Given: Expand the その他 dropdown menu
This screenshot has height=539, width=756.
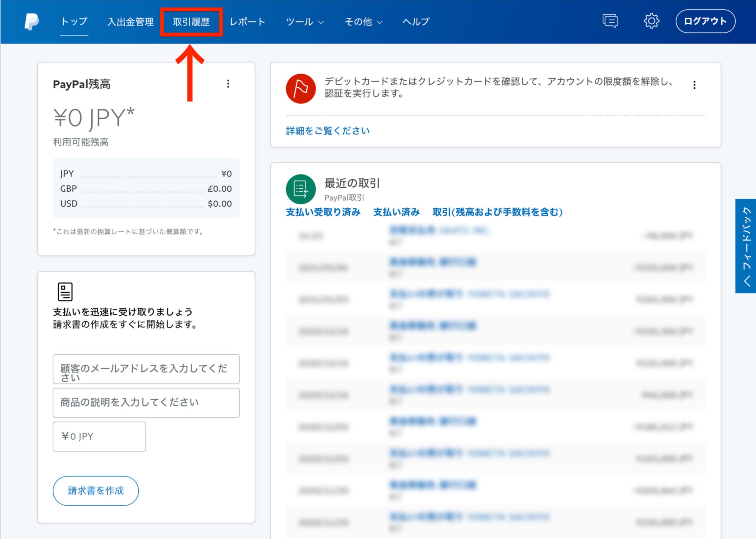Looking at the screenshot, I should point(363,22).
